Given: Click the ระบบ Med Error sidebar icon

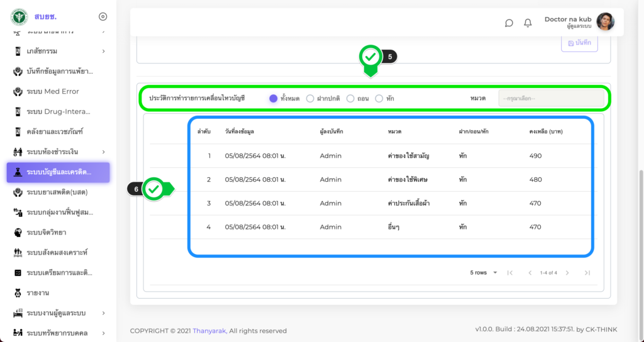Looking at the screenshot, I should coord(18,91).
